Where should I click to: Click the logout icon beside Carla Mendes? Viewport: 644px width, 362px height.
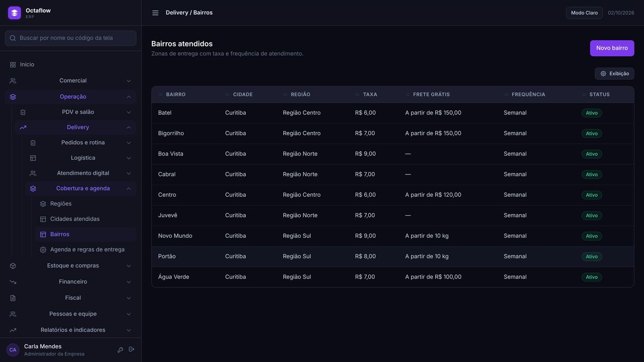(131, 349)
